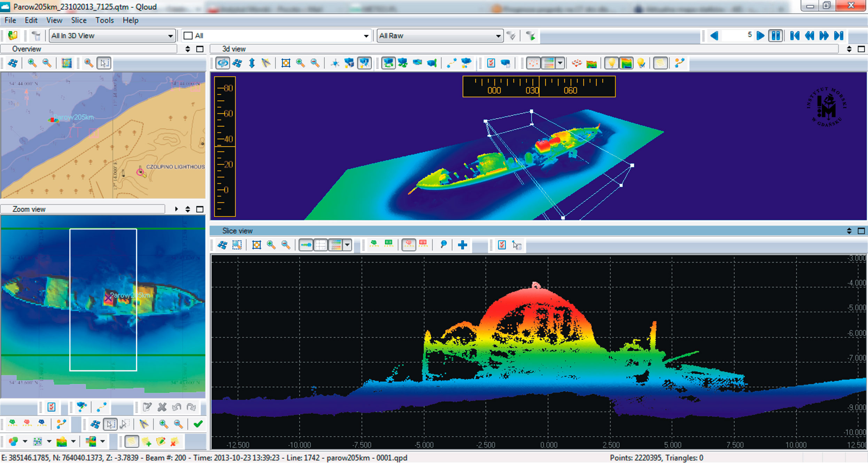Open the All filter combo box
868x463 pixels.
coord(276,36)
